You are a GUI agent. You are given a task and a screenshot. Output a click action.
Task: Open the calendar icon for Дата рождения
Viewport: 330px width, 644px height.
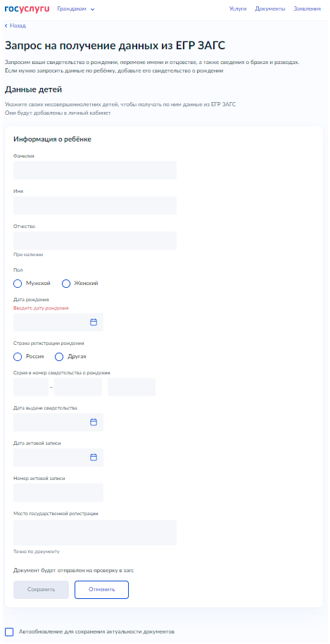coord(94,322)
